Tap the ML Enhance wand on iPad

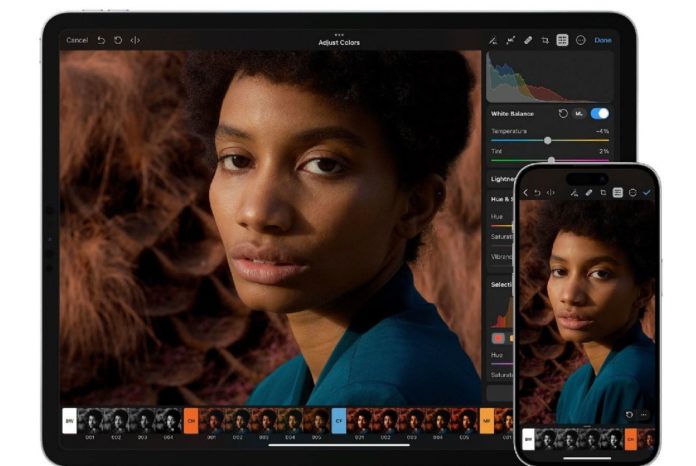coord(493,40)
